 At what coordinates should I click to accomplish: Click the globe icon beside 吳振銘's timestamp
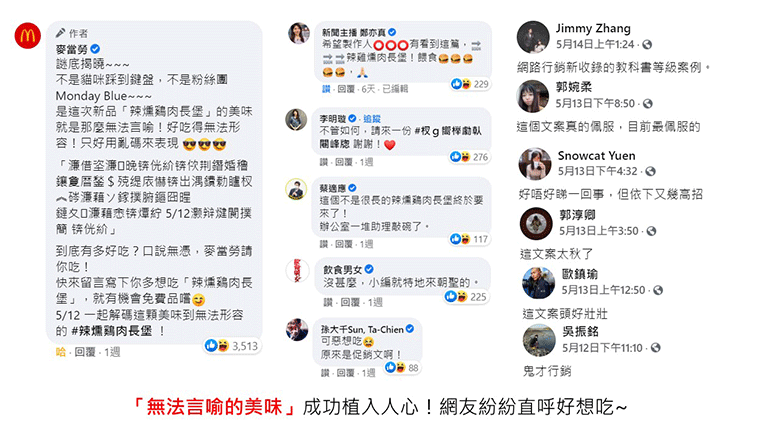(656, 348)
